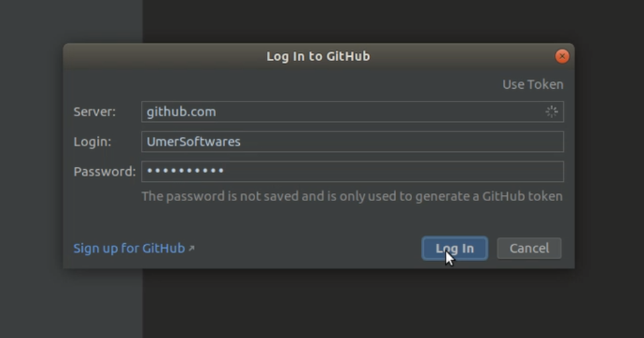The image size is (644, 338).
Task: Open the Sign up for GitHub link
Action: 129,248
